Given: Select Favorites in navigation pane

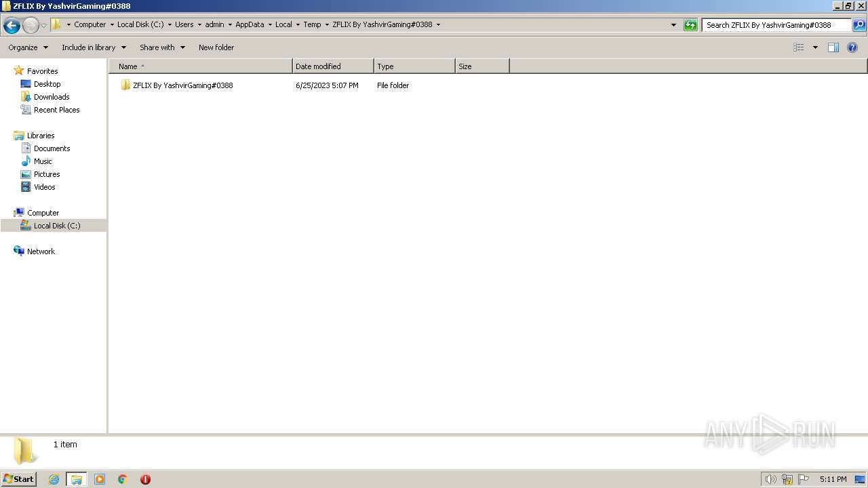Looking at the screenshot, I should coord(42,71).
